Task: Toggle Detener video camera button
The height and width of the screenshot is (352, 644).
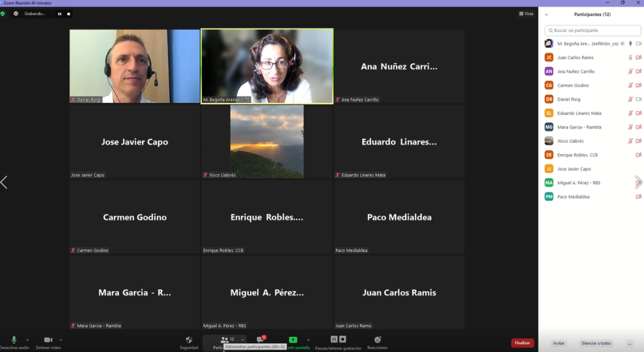Action: tap(48, 340)
